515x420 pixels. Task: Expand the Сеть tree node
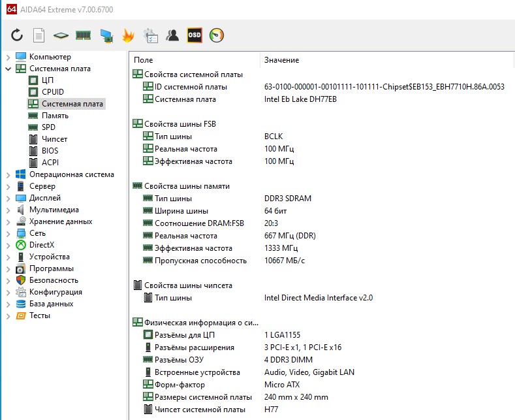8,234
